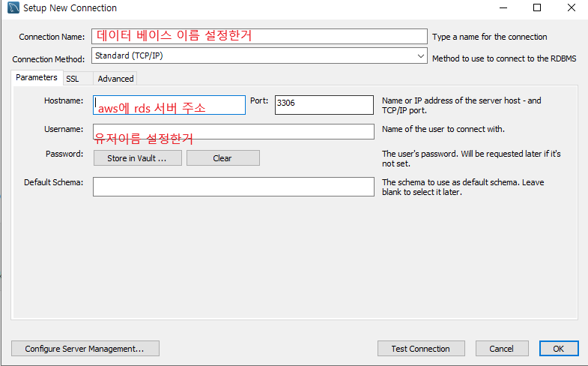This screenshot has height=366, width=588.
Task: Click the MySQL Workbench dolphin title icon
Action: (13, 7)
